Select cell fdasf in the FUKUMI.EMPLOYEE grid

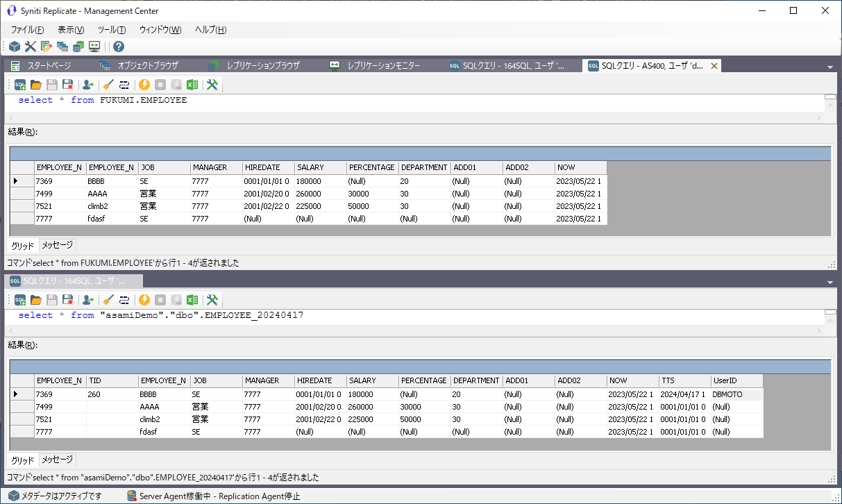pyautogui.click(x=112, y=219)
